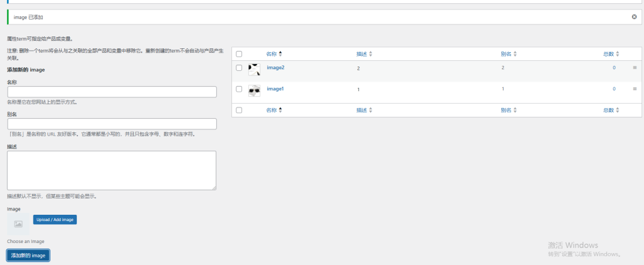This screenshot has width=644, height=265.
Task: Sort by 名称 using the header sort arrows
Action: click(x=280, y=54)
